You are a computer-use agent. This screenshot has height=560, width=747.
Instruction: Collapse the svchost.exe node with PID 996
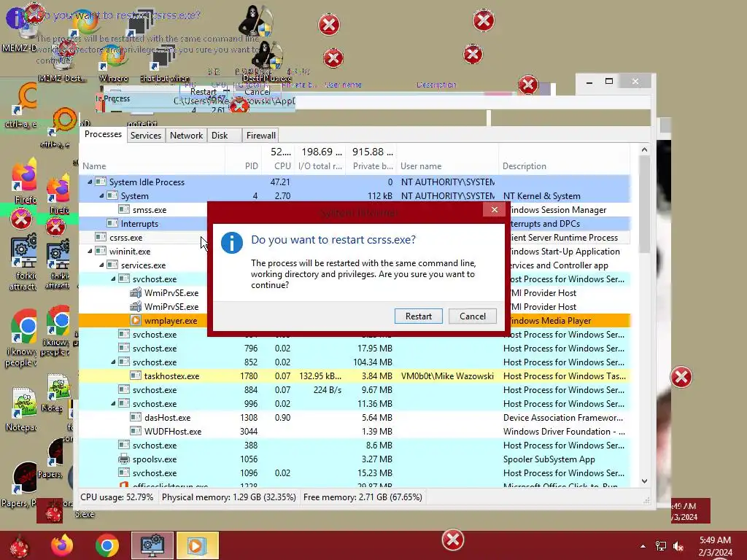pos(113,404)
